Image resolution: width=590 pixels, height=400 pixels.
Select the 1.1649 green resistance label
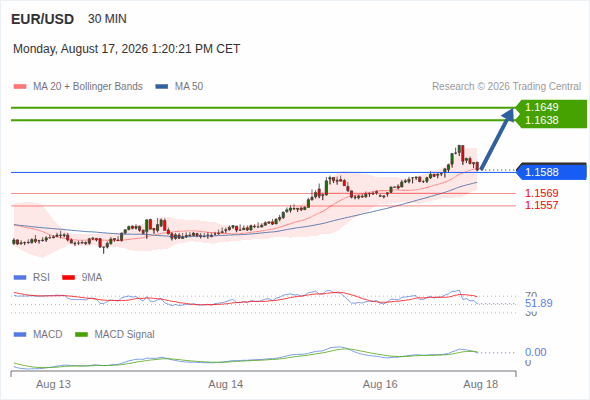[541, 107]
